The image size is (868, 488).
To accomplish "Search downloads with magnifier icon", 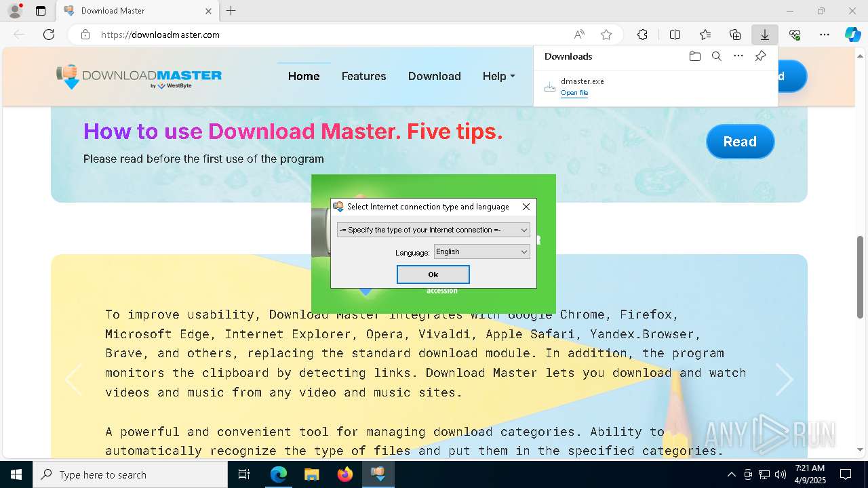I will [x=717, y=56].
